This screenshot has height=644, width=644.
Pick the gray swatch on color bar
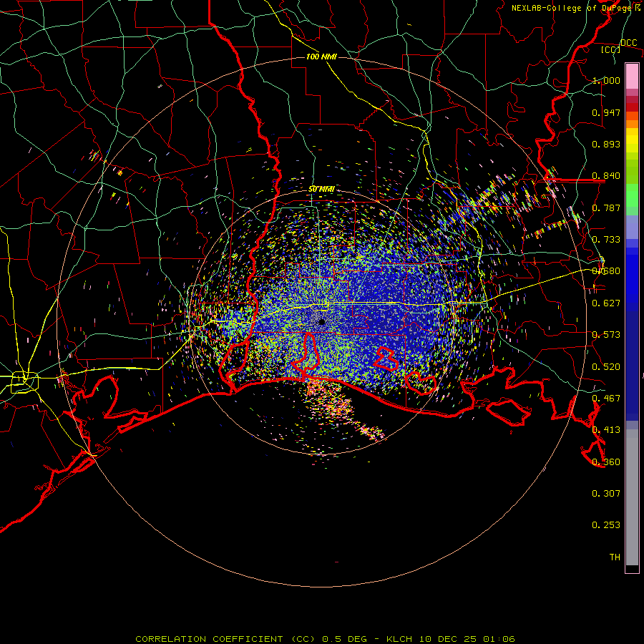(x=632, y=497)
